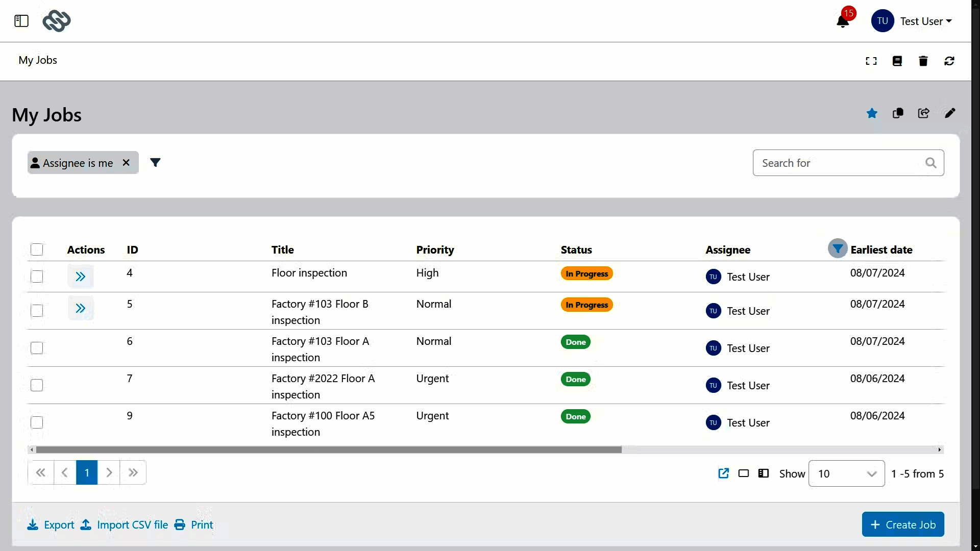Sort by the Assignee column header
This screenshot has height=551, width=980.
[728, 250]
